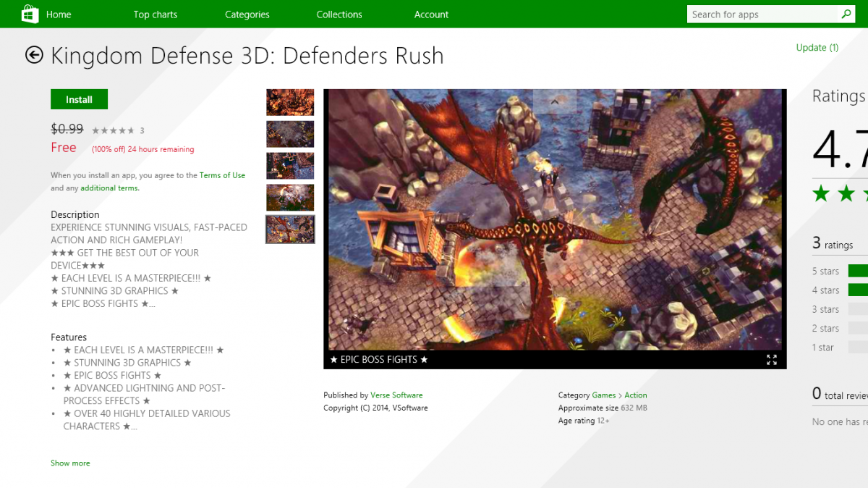Click the star rating beside the price
Image resolution: width=868 pixels, height=488 pixels.
(x=113, y=130)
